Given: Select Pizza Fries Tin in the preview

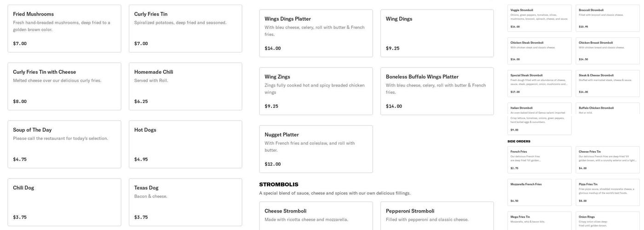Looking at the screenshot, I should (x=608, y=192).
